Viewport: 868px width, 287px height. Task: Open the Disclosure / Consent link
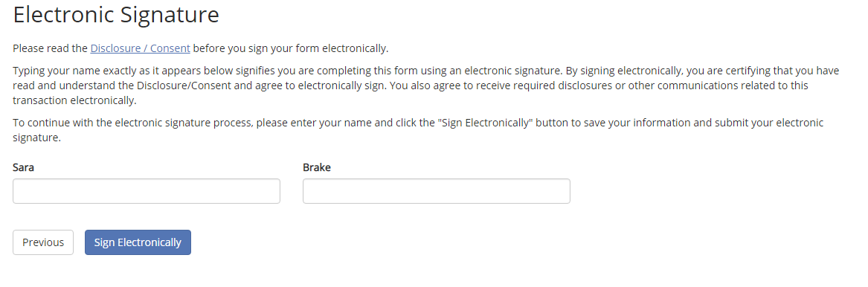point(140,48)
